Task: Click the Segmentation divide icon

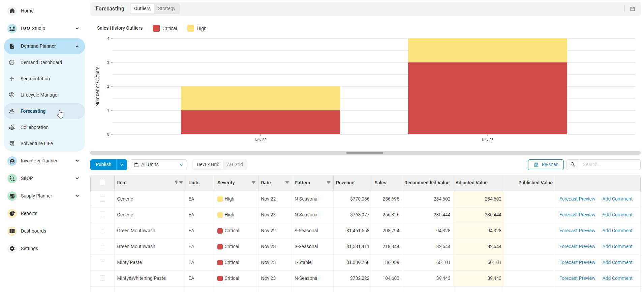Action: 12,79
